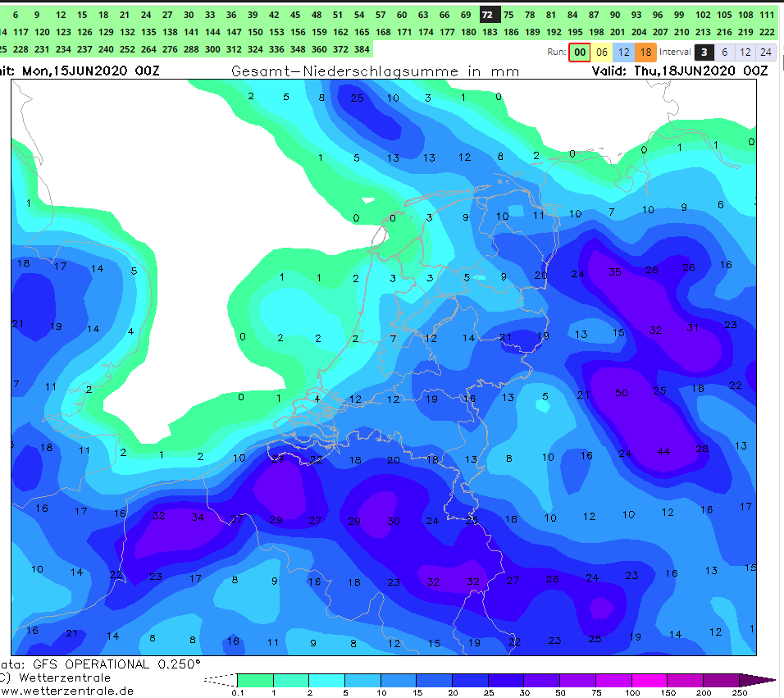Click the 200 to 250 mm legend color
This screenshot has width=784, height=698.
pos(721,681)
